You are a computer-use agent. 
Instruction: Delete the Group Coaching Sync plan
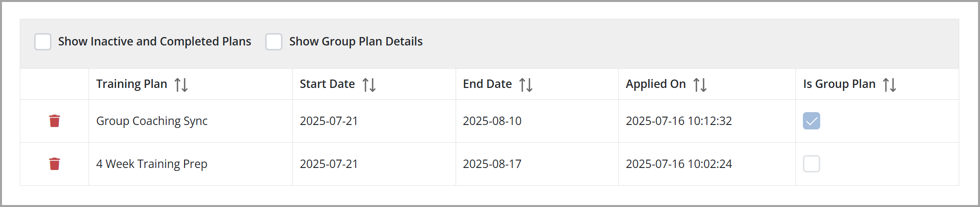[54, 121]
